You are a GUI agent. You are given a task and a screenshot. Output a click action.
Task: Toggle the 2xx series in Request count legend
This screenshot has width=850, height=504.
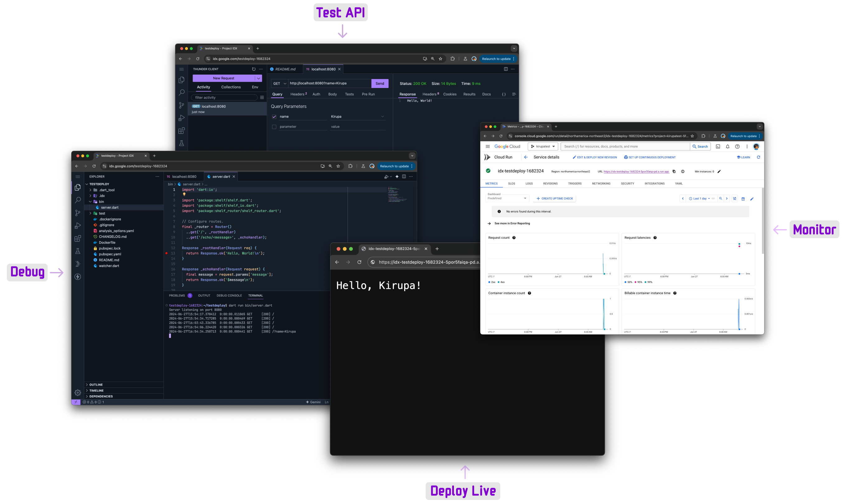492,282
